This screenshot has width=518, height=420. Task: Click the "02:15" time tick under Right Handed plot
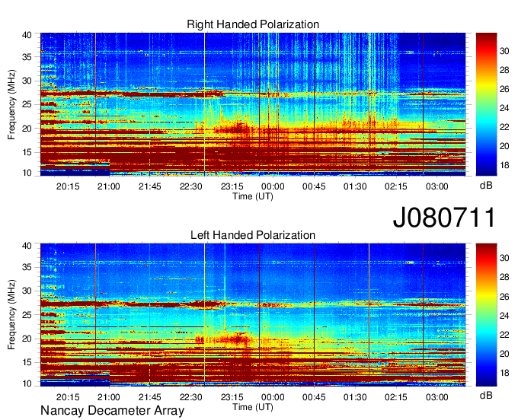(396, 186)
